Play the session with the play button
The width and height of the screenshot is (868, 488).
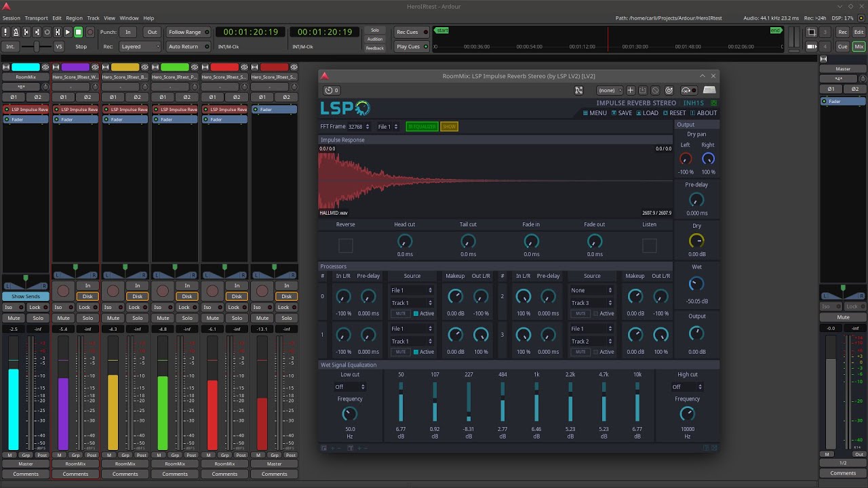68,32
